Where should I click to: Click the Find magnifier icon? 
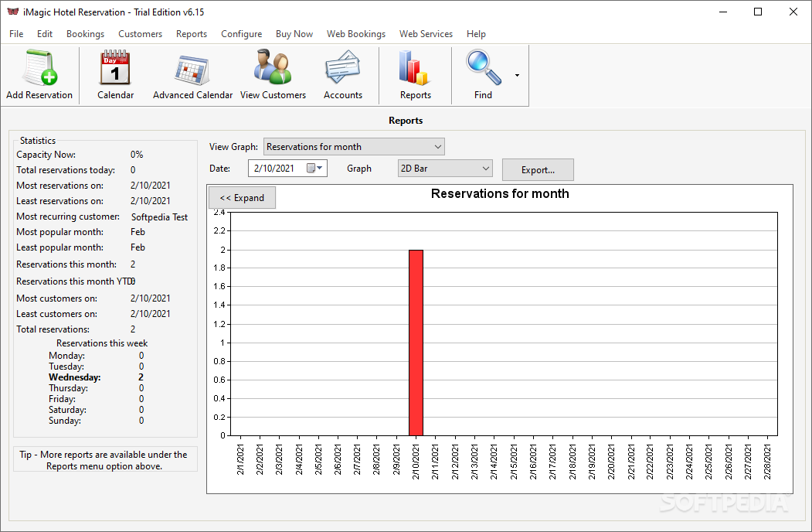(483, 67)
